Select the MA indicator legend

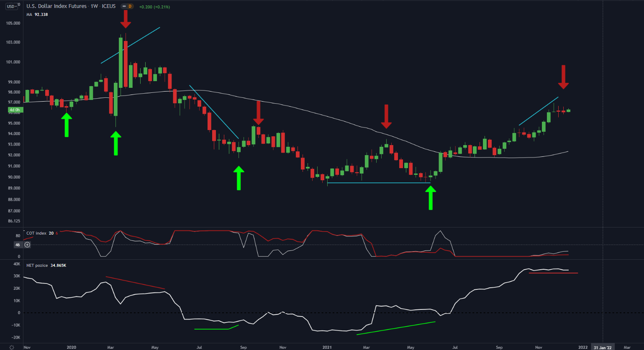(x=29, y=15)
